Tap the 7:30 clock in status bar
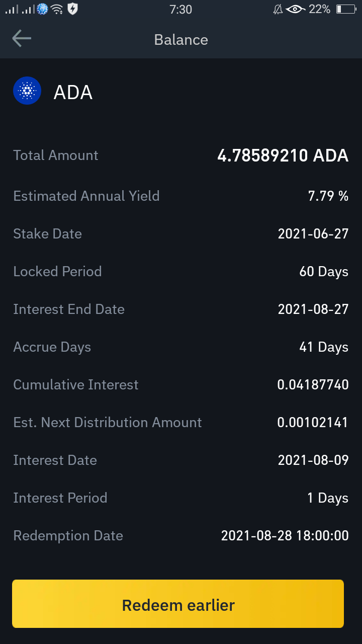The height and width of the screenshot is (644, 362). click(181, 9)
